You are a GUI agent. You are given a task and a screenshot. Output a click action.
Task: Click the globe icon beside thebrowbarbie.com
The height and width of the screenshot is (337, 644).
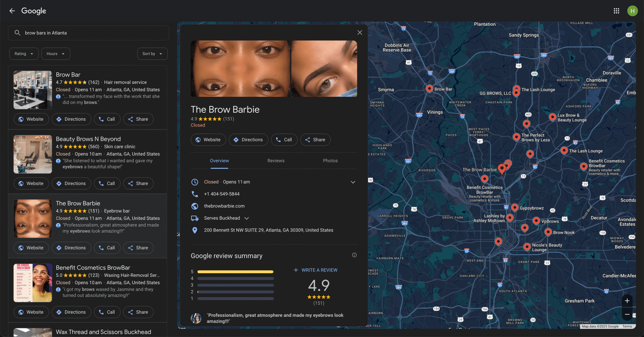point(195,206)
